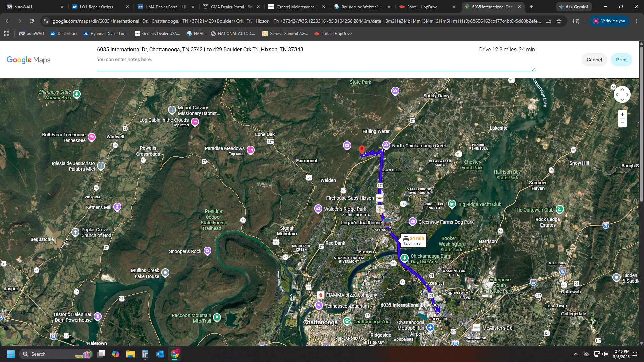Open the apps grid in bookmarks bar
The height and width of the screenshot is (362, 644).
[7, 34]
